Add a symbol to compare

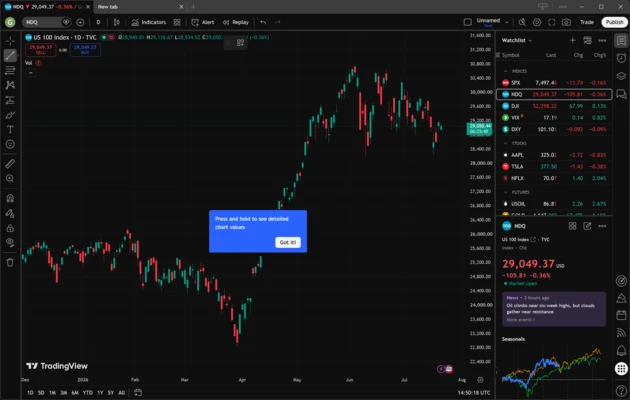(80, 22)
